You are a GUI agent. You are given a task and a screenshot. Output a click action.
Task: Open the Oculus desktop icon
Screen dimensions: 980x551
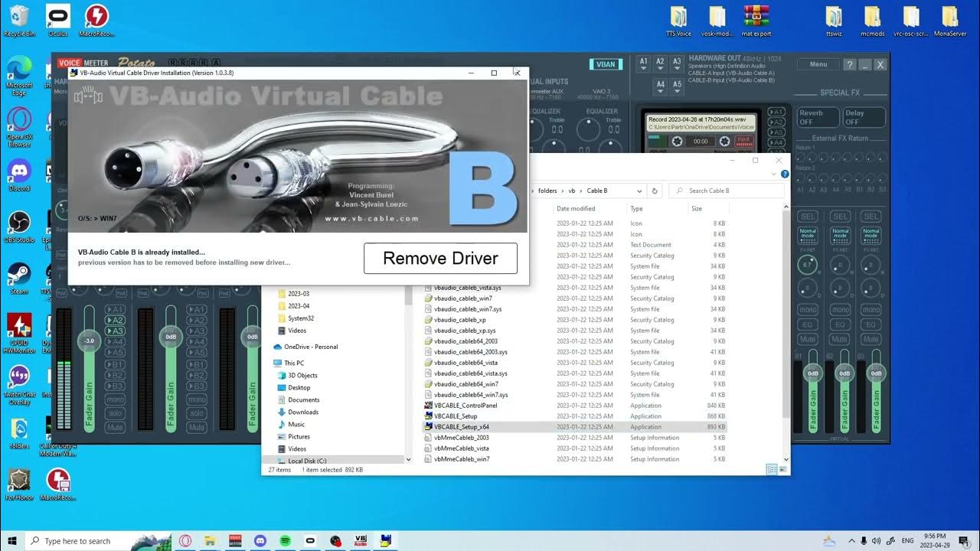(57, 21)
